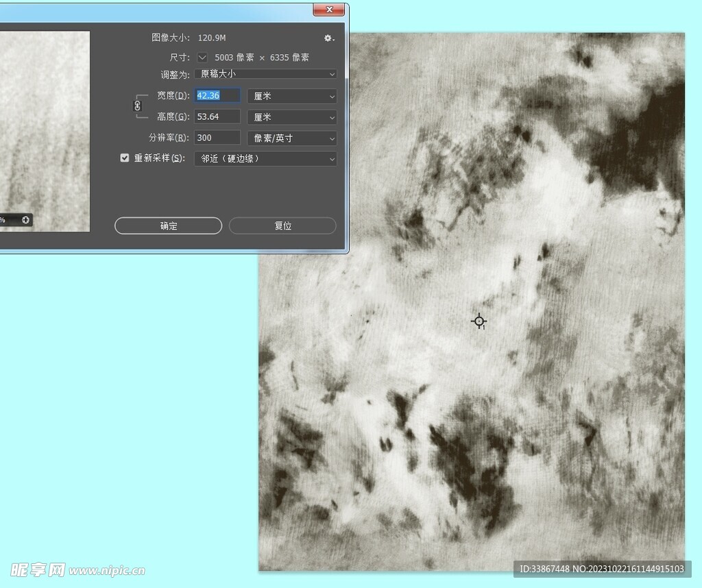Toggle the 重新采样 resample checkbox
Image resolution: width=702 pixels, height=588 pixels.
(125, 158)
